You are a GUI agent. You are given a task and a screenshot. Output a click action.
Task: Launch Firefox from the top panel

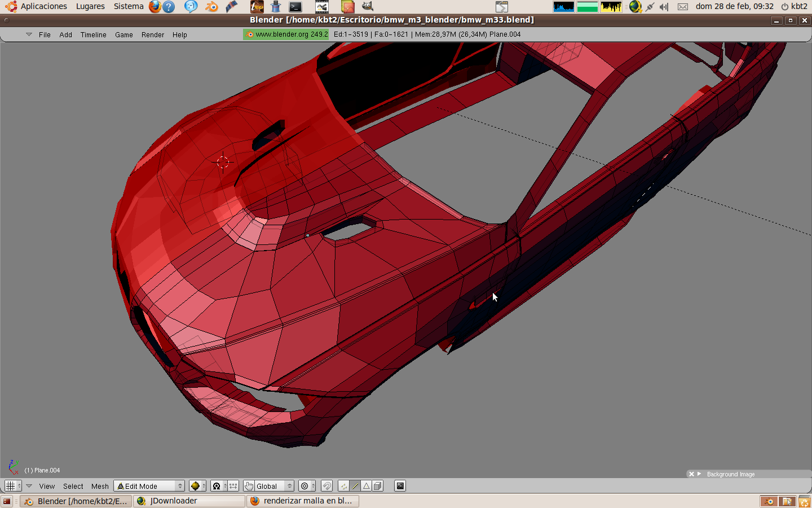click(155, 7)
